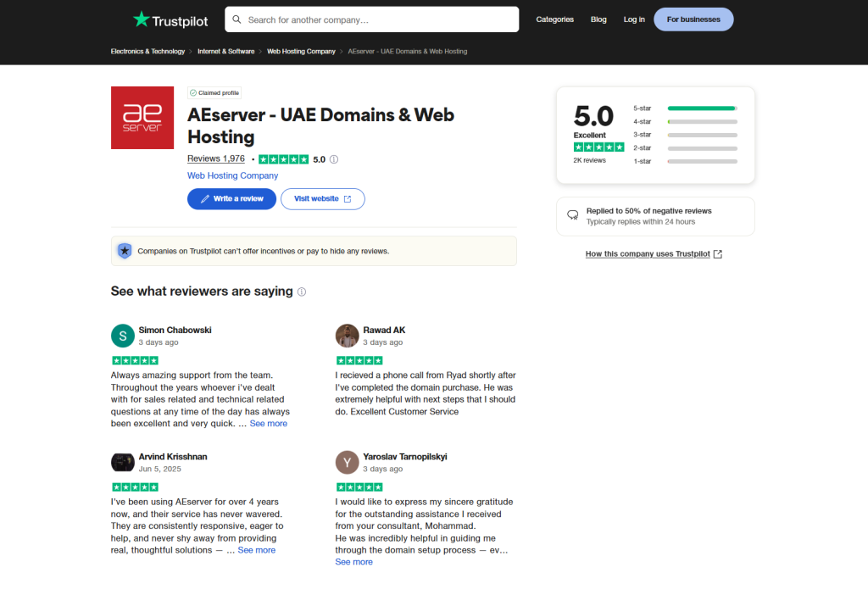Open Yaroslav Tarnopilskyi's brown Y avatar
The height and width of the screenshot is (589, 868).
[x=347, y=462]
